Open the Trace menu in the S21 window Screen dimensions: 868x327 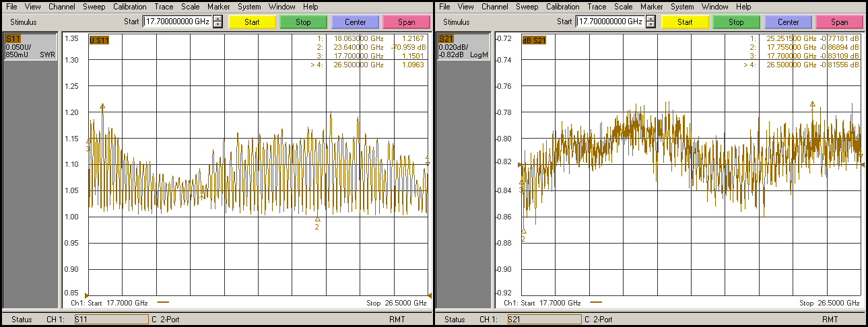click(x=597, y=7)
